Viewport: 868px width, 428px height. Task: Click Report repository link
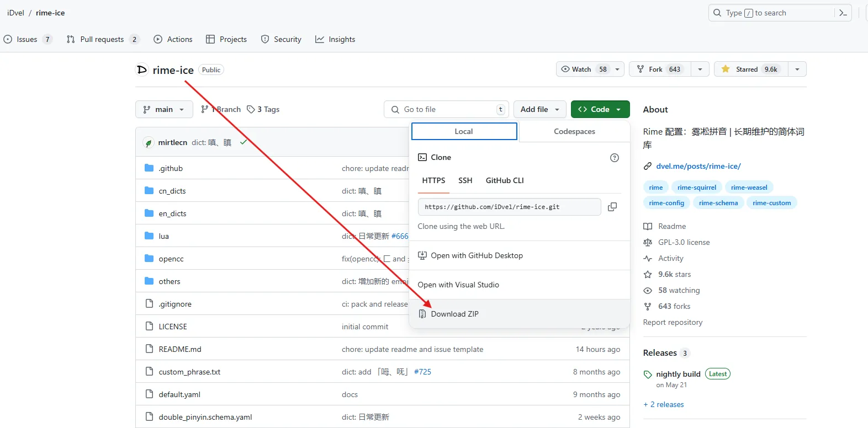673,322
